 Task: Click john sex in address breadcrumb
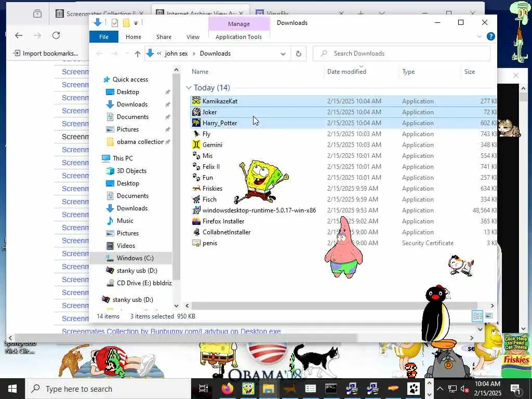(x=176, y=54)
